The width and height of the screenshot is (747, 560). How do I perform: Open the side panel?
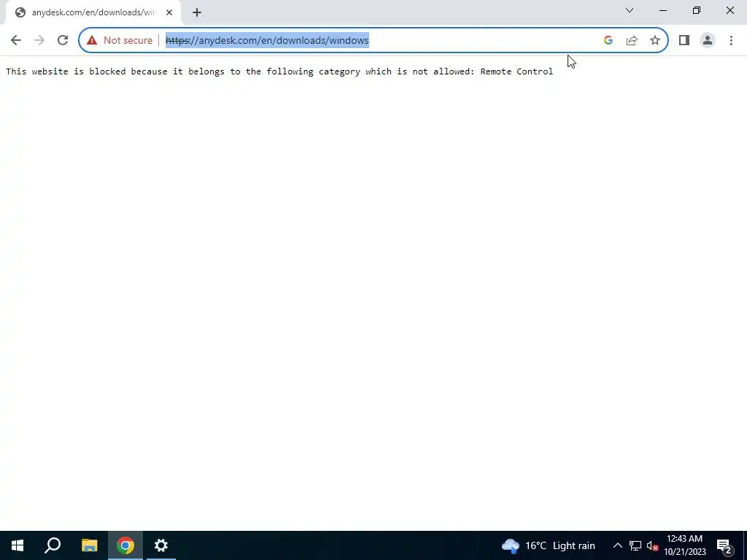coord(684,41)
